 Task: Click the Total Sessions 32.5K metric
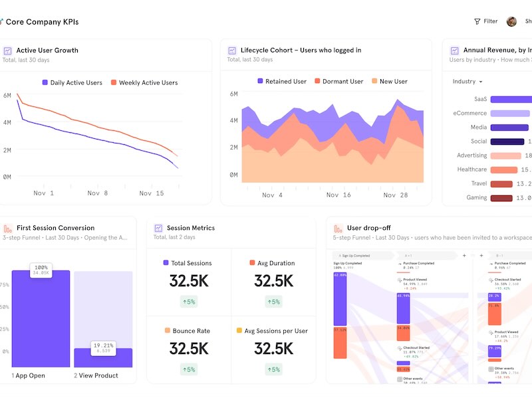(189, 281)
